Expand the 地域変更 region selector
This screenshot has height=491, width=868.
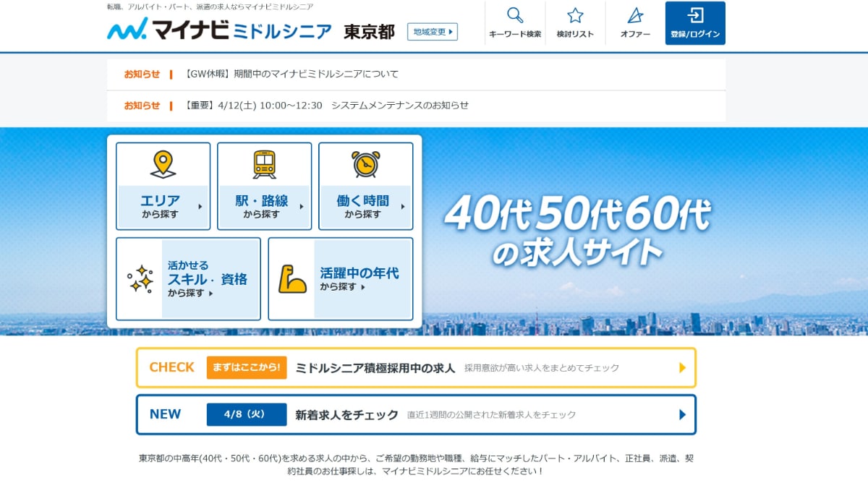433,32
